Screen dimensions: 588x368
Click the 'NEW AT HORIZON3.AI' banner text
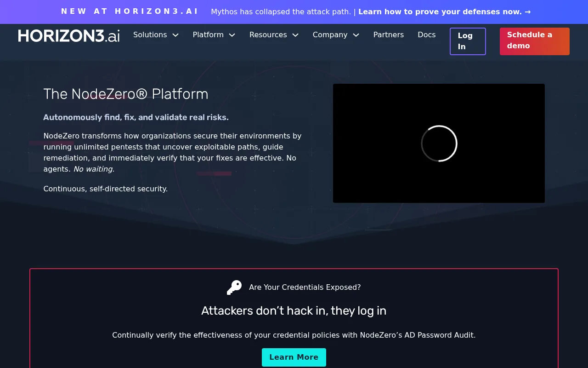(130, 11)
